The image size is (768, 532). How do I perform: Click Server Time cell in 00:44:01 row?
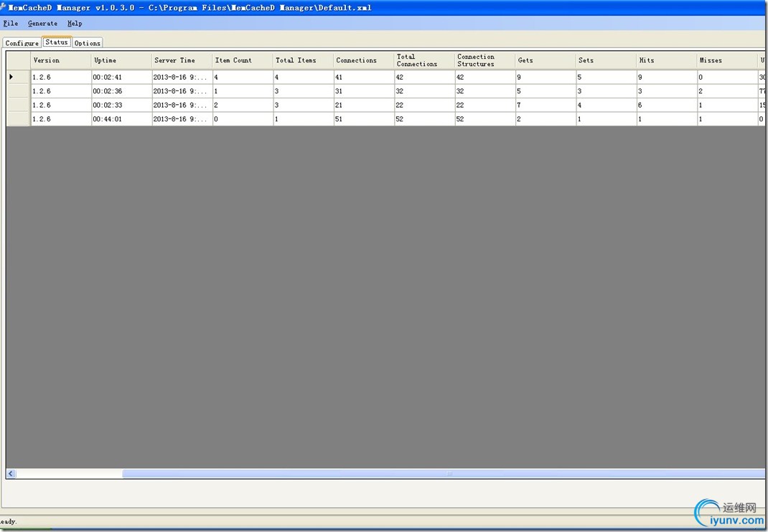click(x=182, y=119)
